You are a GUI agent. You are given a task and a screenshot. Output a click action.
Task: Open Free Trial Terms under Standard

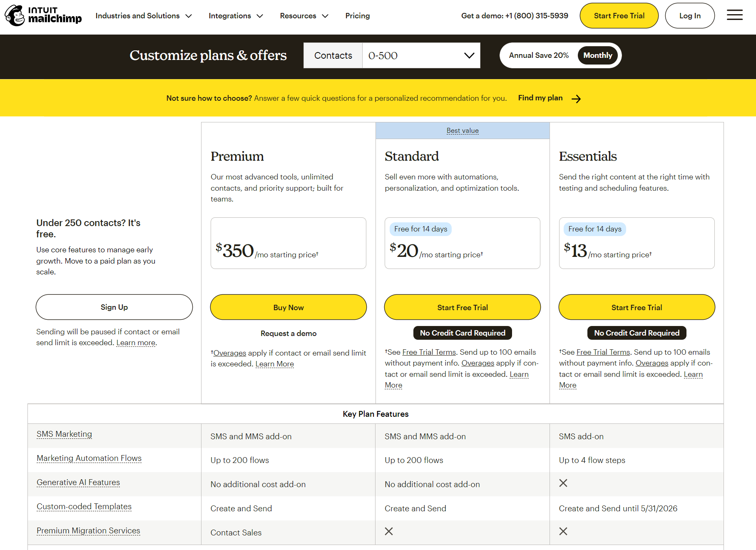coord(429,352)
